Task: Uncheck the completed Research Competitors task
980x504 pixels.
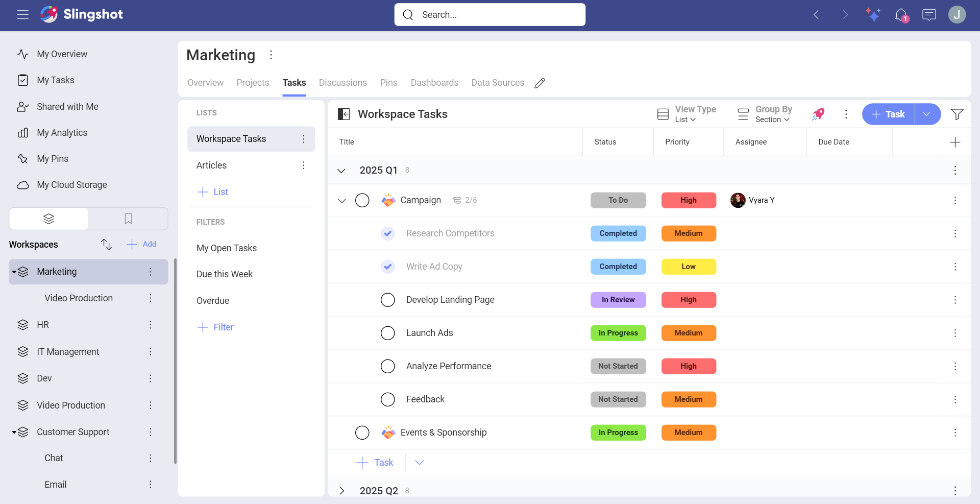Action: click(388, 233)
